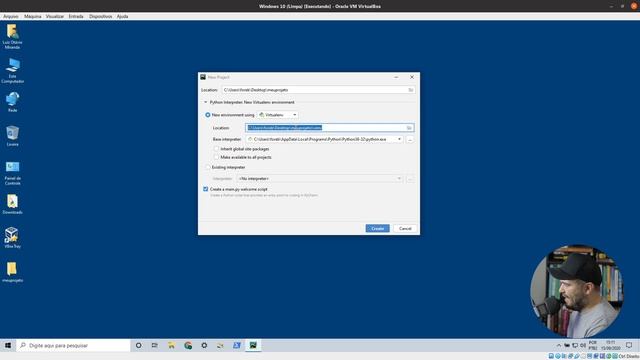Open PyCharm from the taskbar
The image size is (640, 360).
253,345
